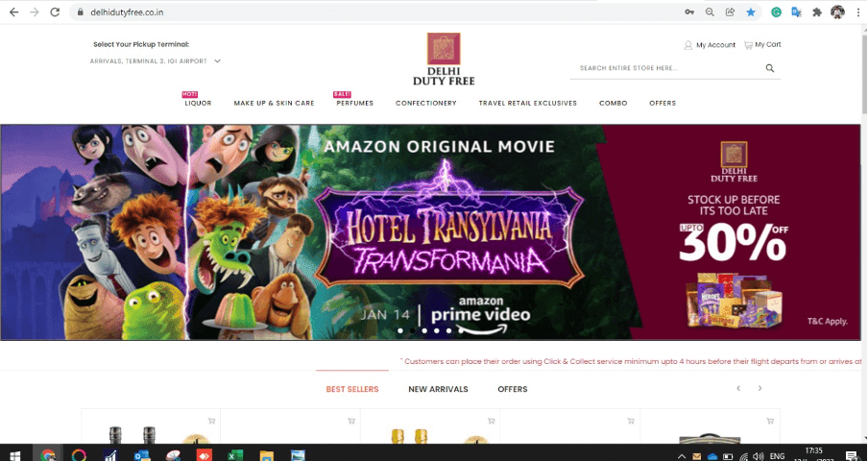The width and height of the screenshot is (868, 461).
Task: Show next products with the right arrow
Action: 760,389
